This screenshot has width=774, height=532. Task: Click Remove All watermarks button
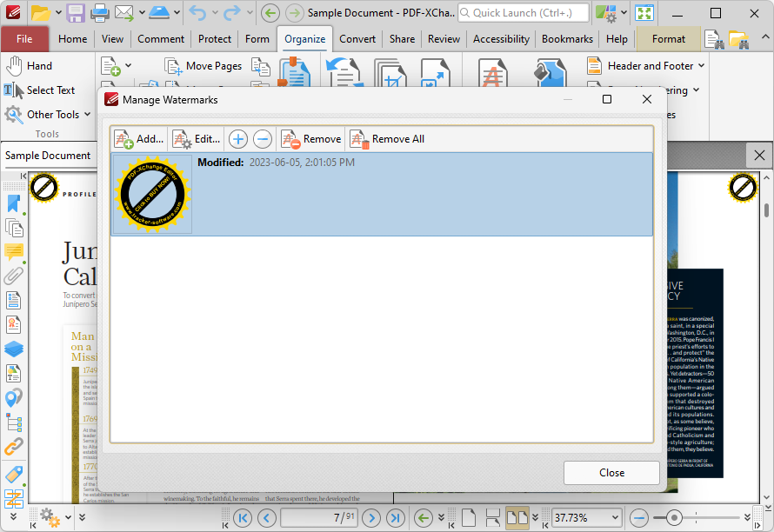[x=387, y=139]
